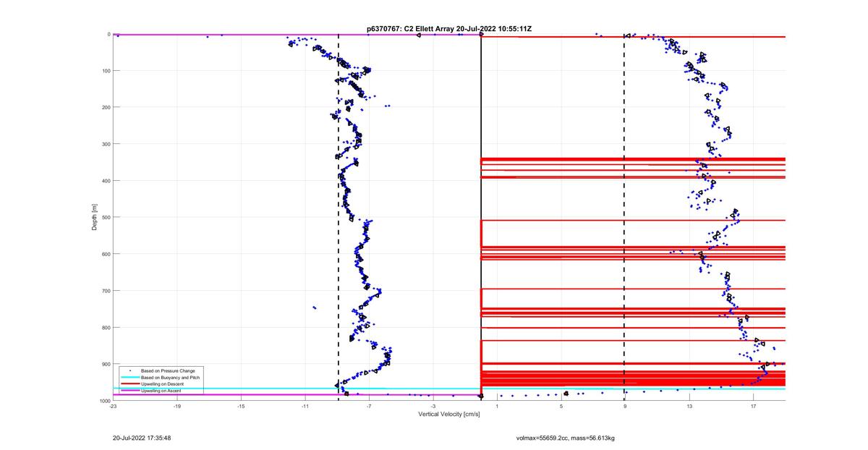This screenshot has height=450, width=868.
Task: Click the '-7' x-axis tick label
Action: (x=369, y=407)
